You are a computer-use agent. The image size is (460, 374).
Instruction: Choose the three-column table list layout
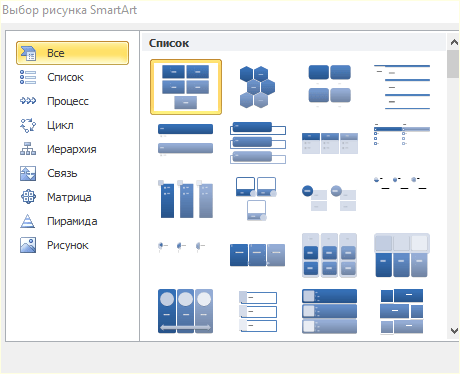(330, 143)
